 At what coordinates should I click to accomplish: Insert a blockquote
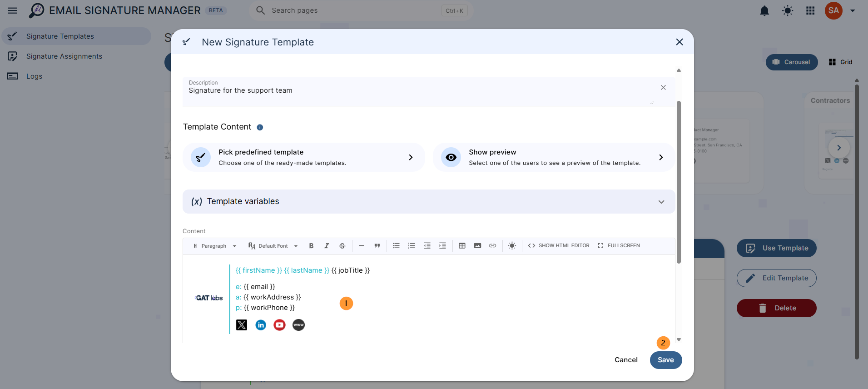tap(377, 246)
